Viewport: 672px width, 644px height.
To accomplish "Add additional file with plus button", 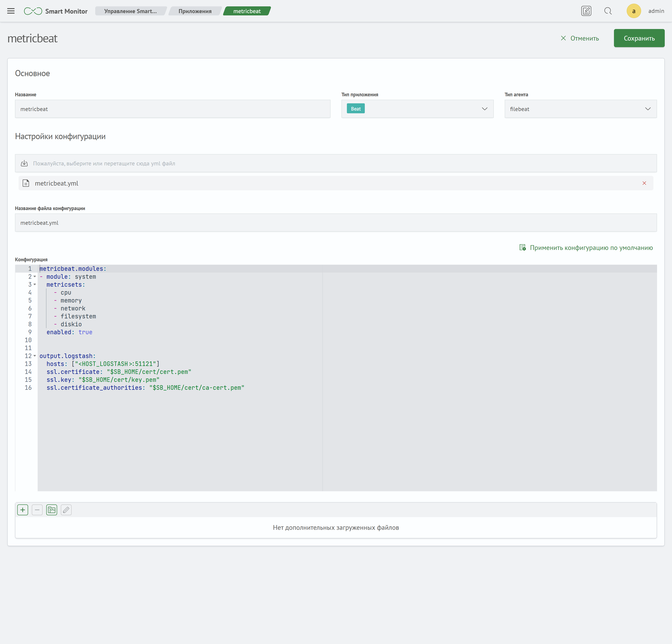I will (x=23, y=510).
